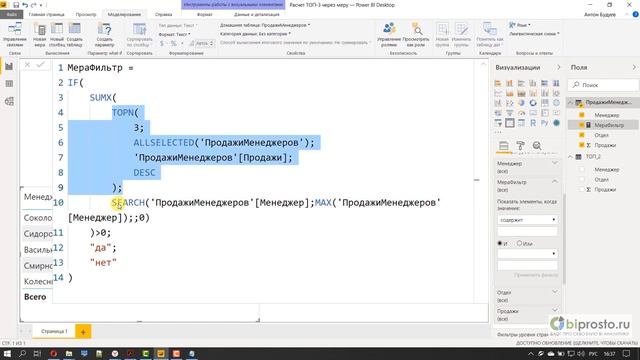This screenshot has height=360, width=640.
Task: Click the first filter value input field
Action: click(x=527, y=231)
